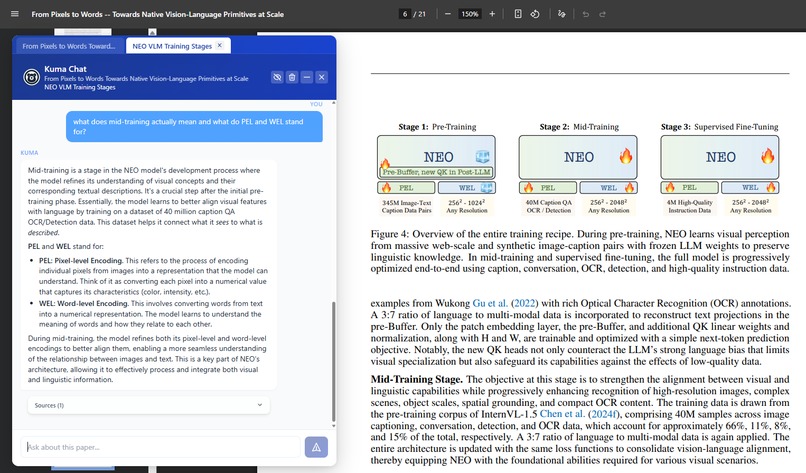Click the 'Figure 4:' caption label
The image size is (806, 473).
[x=390, y=234]
